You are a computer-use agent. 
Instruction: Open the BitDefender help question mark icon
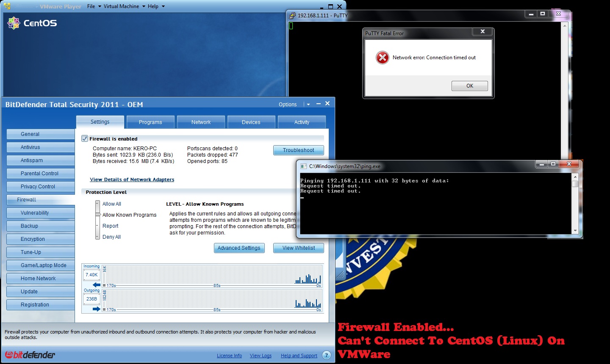tap(327, 355)
